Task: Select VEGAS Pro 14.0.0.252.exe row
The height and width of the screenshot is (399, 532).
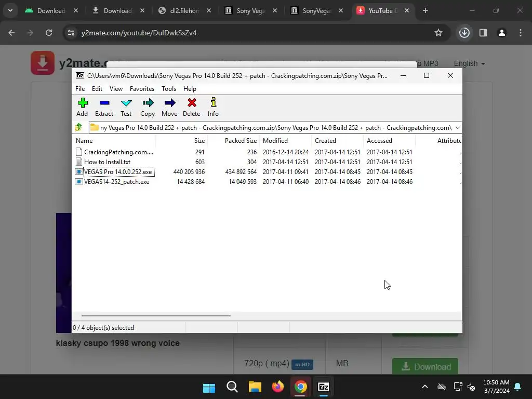Action: coord(267,171)
